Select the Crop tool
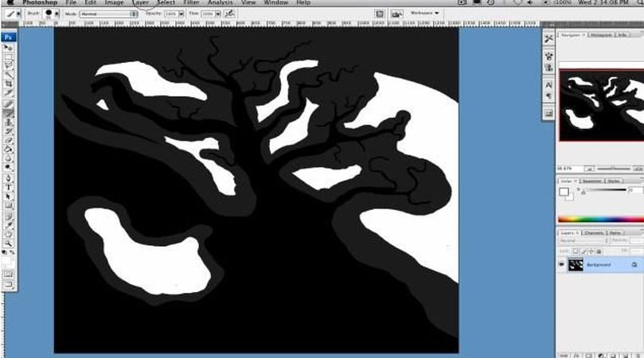This screenshot has height=358, width=644. click(9, 84)
